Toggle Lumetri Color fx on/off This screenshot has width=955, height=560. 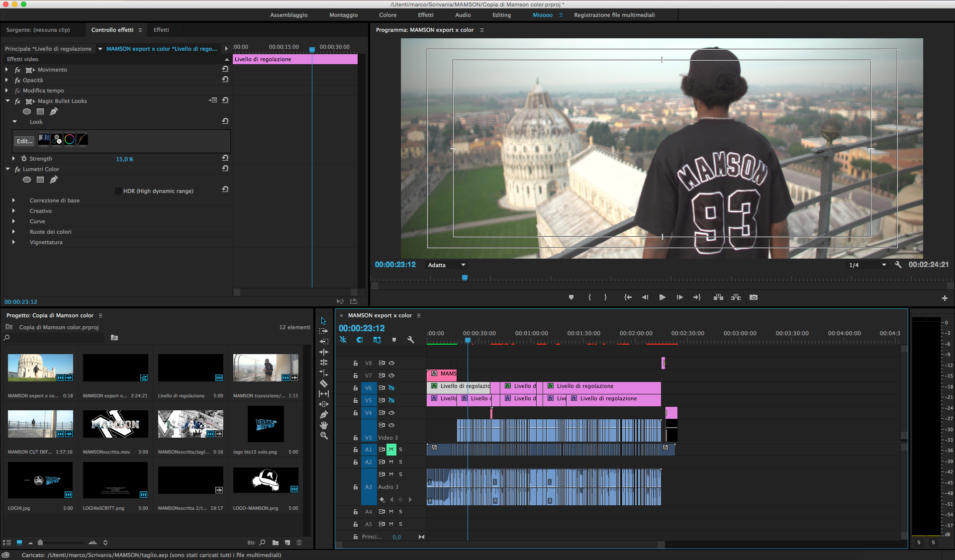[x=17, y=169]
